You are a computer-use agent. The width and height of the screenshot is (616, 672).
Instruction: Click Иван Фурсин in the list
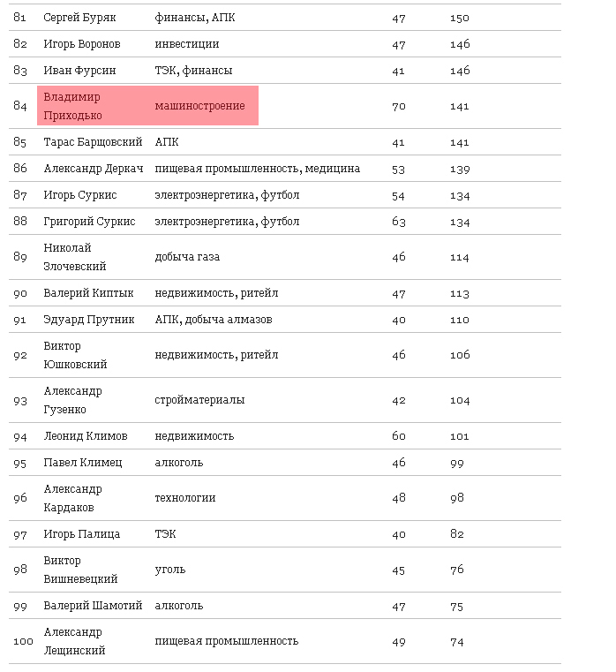click(79, 71)
